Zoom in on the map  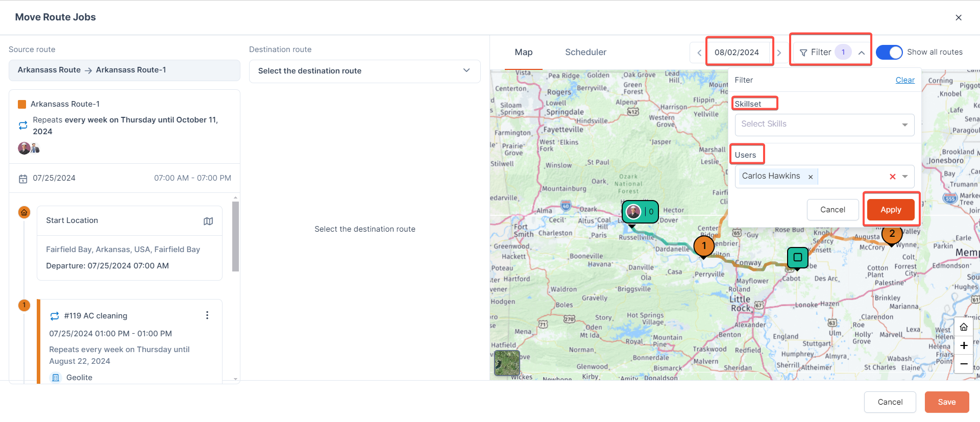click(x=964, y=345)
